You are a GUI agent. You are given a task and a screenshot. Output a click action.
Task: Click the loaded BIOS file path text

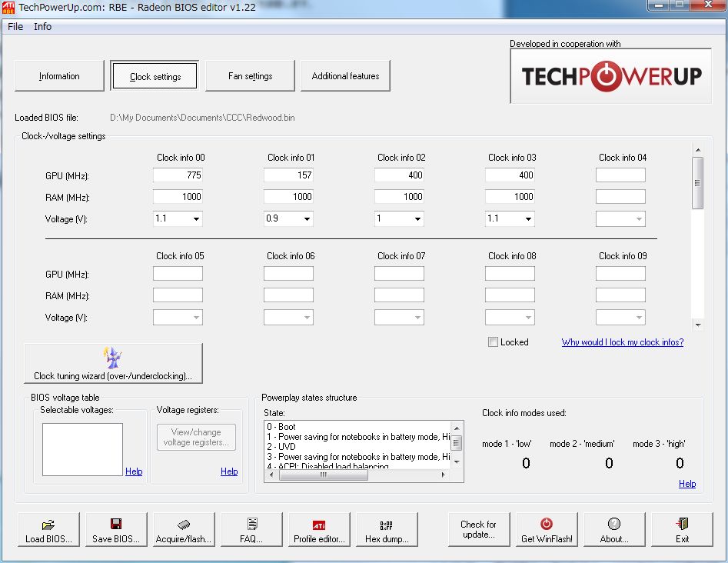tap(202, 118)
